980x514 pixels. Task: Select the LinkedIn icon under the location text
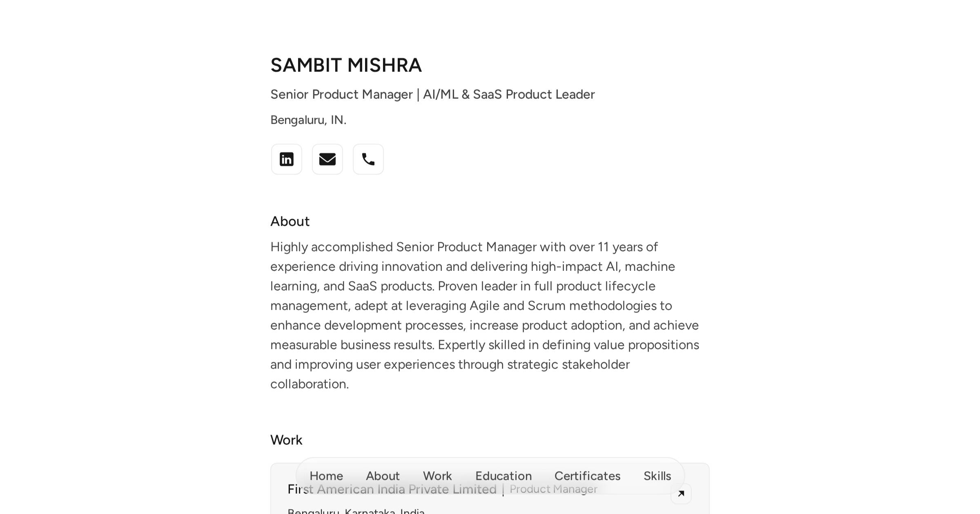coord(286,159)
